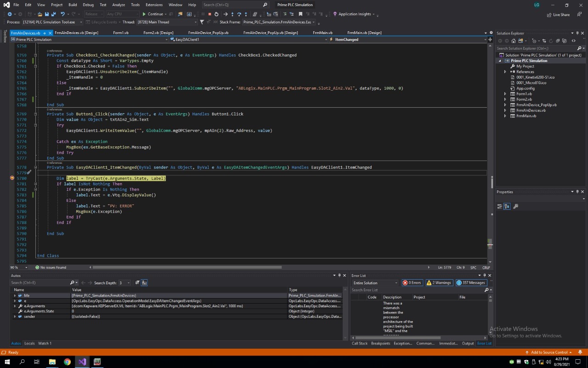The width and height of the screenshot is (588, 368).
Task: Open Visual Studio from the Windows taskbar
Action: point(82,362)
